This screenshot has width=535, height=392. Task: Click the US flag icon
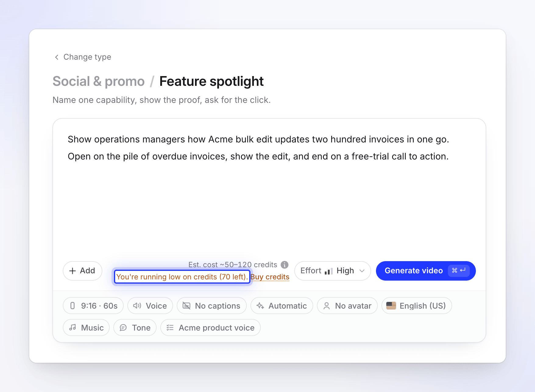pyautogui.click(x=391, y=306)
